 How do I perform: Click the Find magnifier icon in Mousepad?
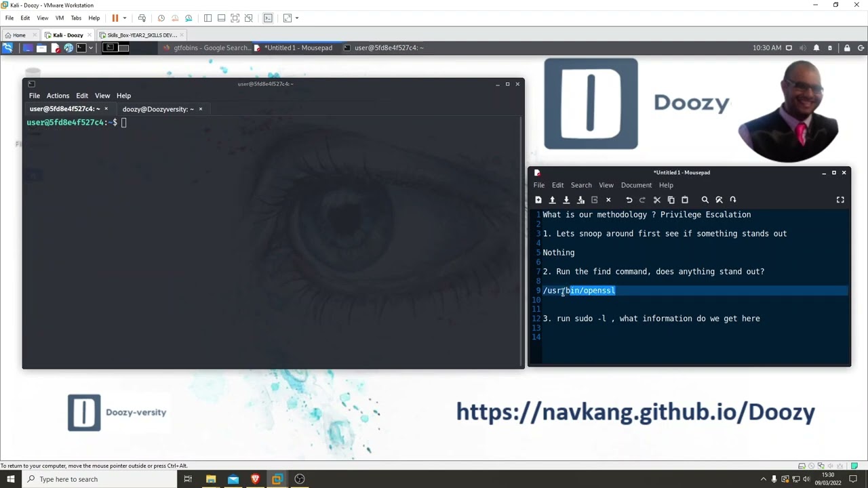pos(705,200)
